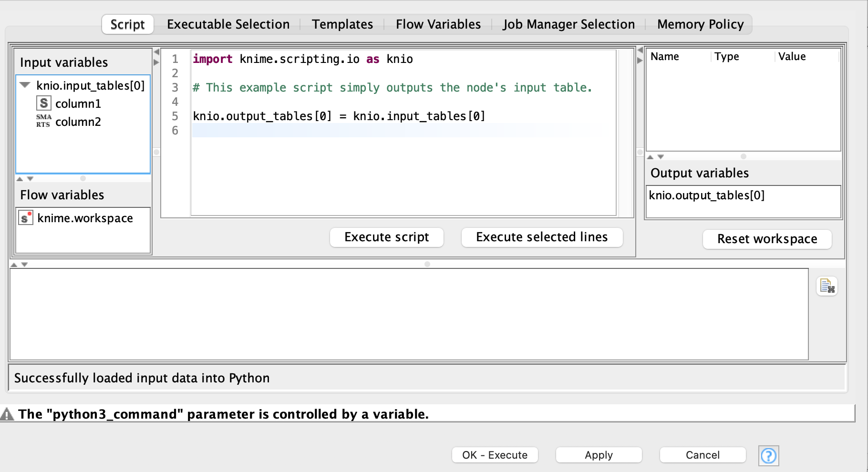Viewport: 868px width, 472px height.
Task: Open help via the question mark icon
Action: (x=768, y=456)
